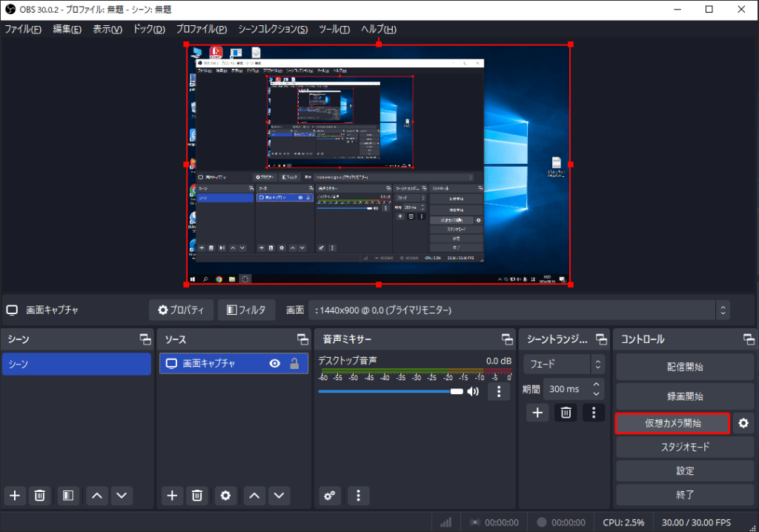This screenshot has width=759, height=532.
Task: Hide the 画面キャプチャ source via eye icon
Action: tap(275, 364)
